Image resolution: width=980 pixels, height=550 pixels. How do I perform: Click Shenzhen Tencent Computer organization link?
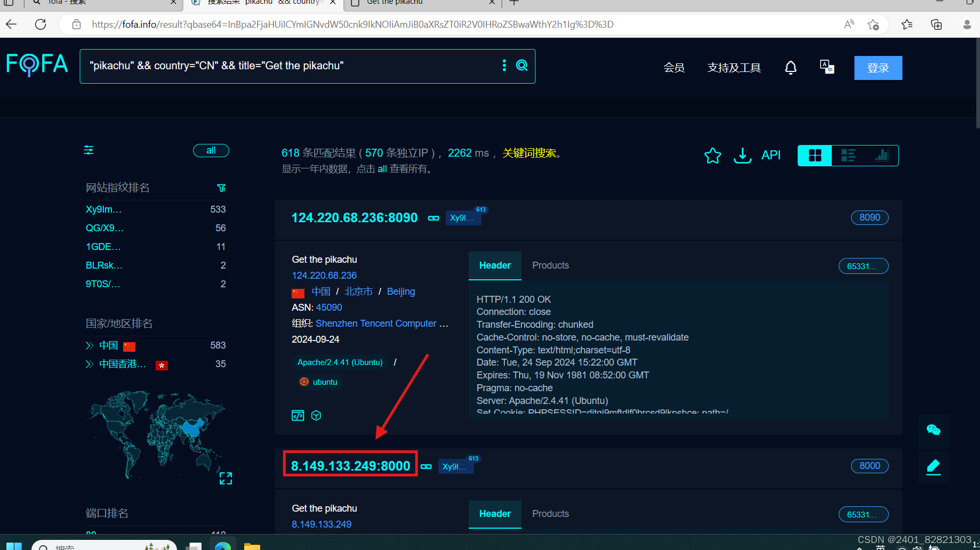pos(382,323)
